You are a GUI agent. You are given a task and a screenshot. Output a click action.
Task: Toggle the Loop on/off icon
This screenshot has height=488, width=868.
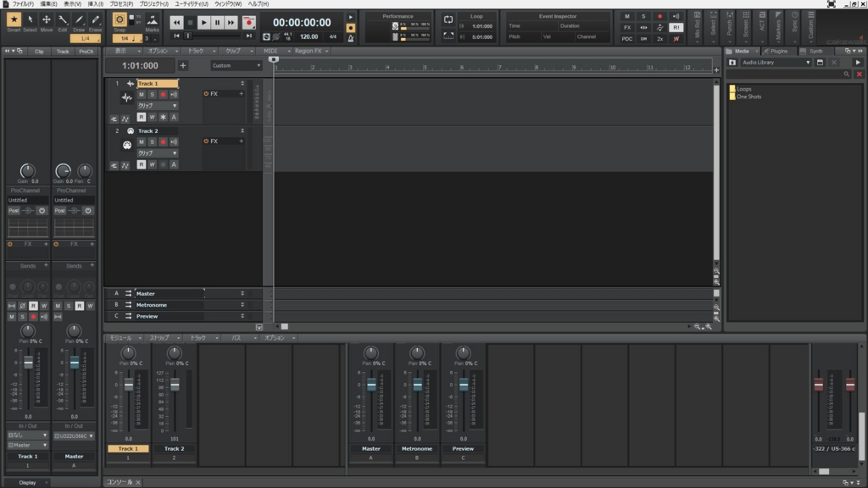coord(448,20)
